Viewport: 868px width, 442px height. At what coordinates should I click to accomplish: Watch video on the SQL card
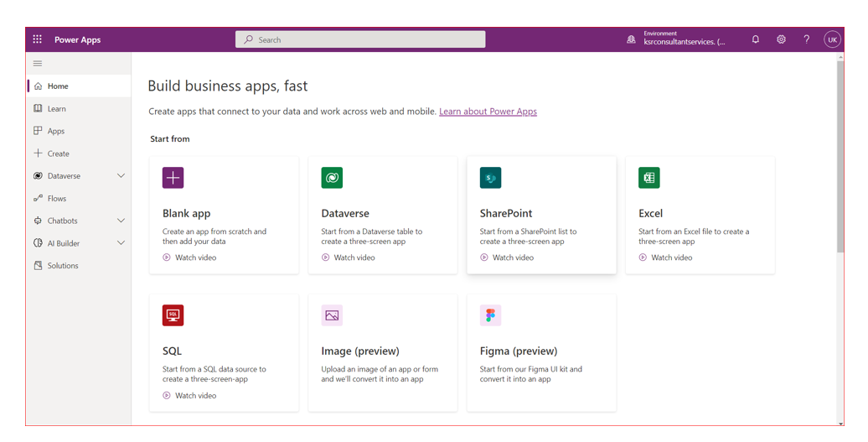tap(189, 396)
